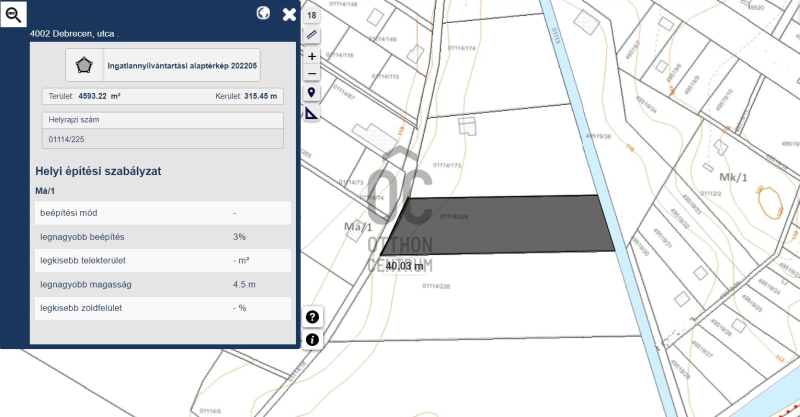The image size is (800, 417).
Task: Click the legnagyobb magasság row
Action: coord(162,284)
